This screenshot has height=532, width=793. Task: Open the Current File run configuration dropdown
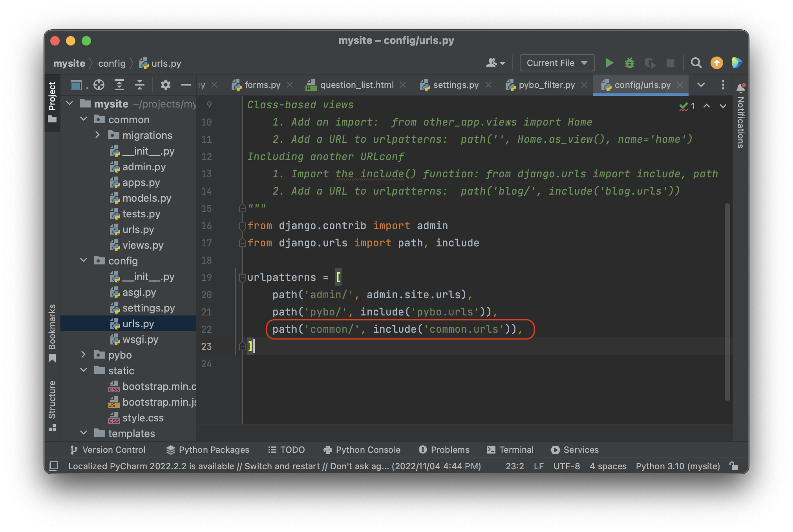tap(557, 63)
